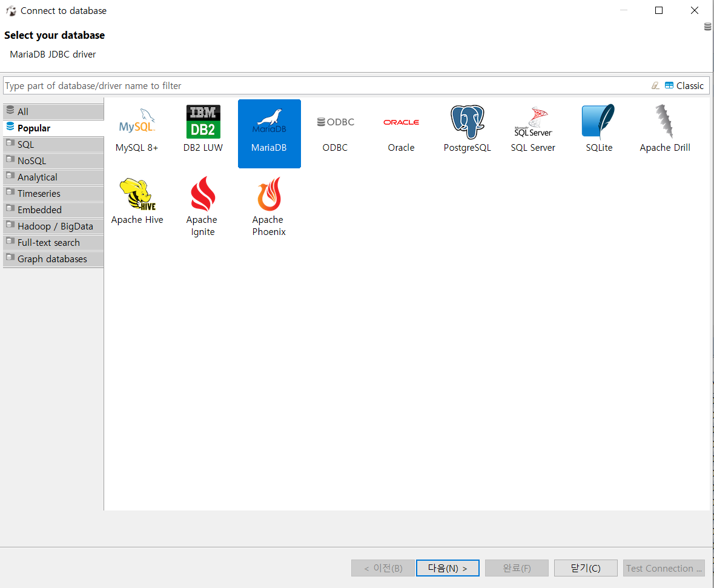Viewport: 714px width, 588px height.
Task: Click the 완료(F) finish button
Action: [517, 568]
